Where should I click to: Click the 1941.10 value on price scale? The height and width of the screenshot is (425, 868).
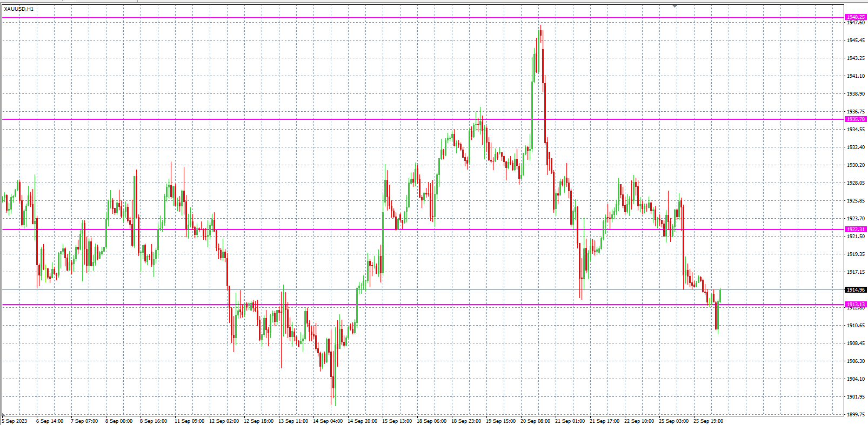click(856, 76)
